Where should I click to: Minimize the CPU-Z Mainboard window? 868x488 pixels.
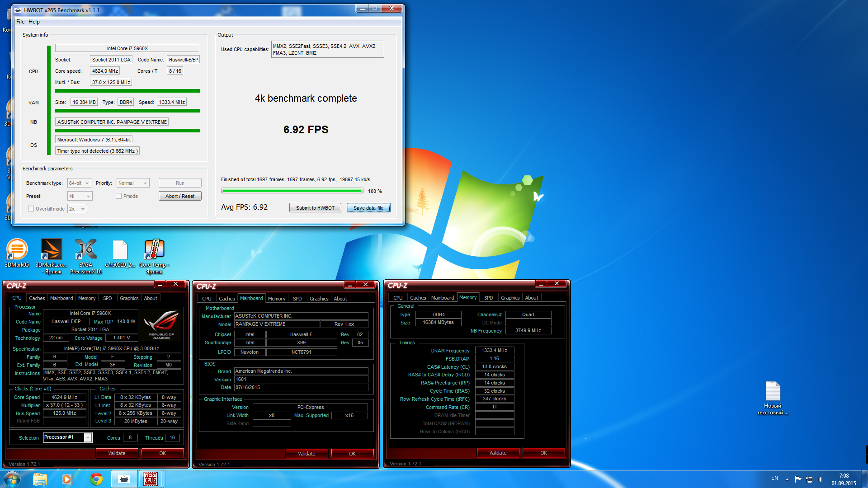350,285
